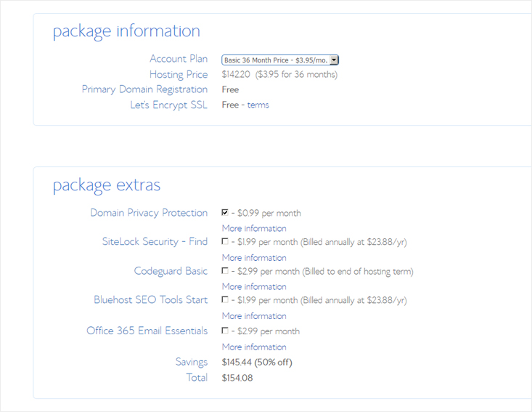Click the Savings value $145.44 (50% off)
532x412 pixels.
pyautogui.click(x=257, y=363)
